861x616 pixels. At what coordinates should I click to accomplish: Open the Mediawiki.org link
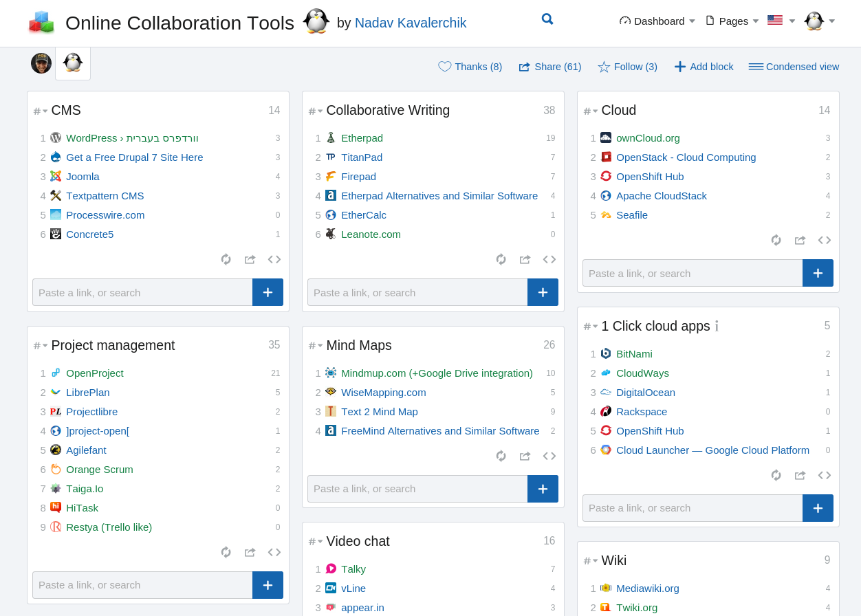648,588
